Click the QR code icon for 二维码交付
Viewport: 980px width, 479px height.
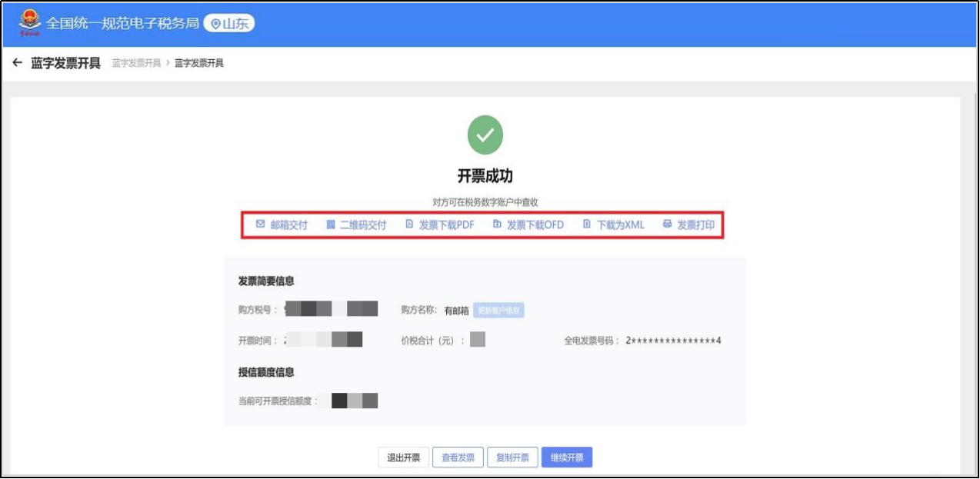[x=331, y=225]
